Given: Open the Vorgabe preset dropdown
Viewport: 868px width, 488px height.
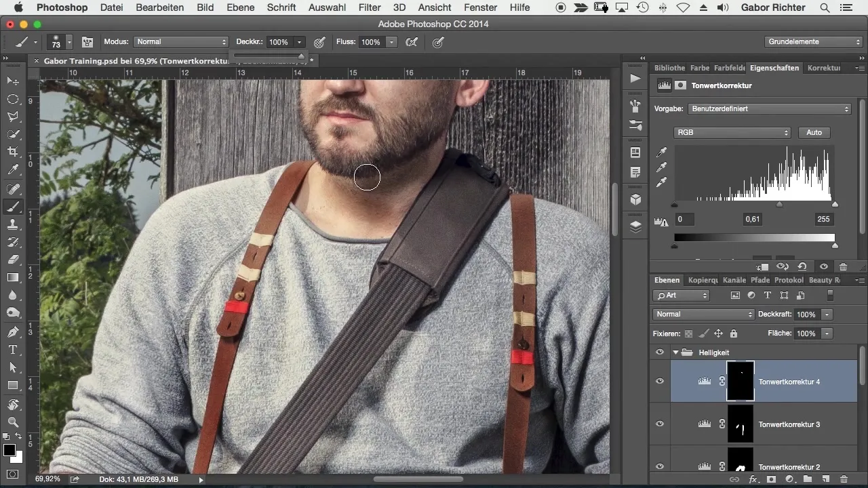Looking at the screenshot, I should pyautogui.click(x=770, y=108).
